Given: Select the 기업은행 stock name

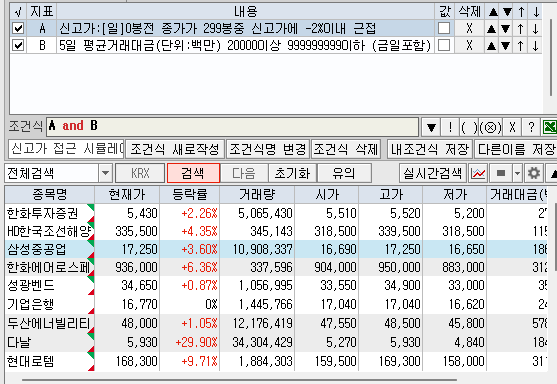Looking at the screenshot, I should [x=31, y=304].
